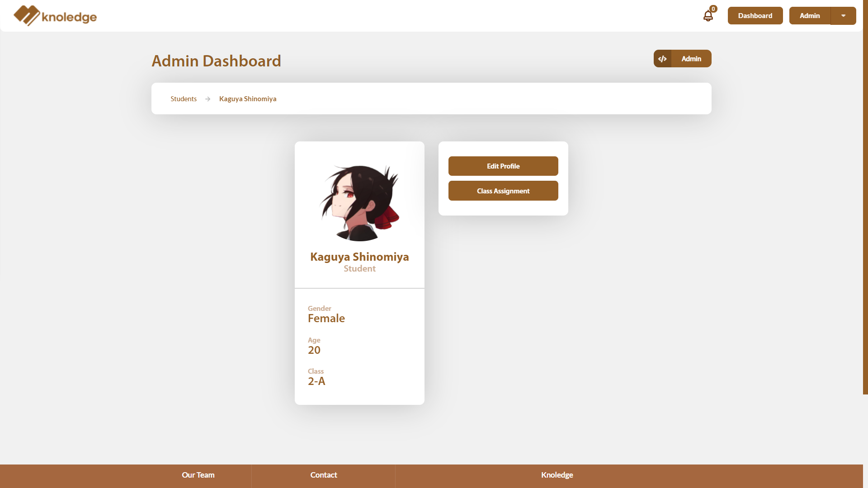Click the Class Assignment button
Viewport: 868px width, 488px height.
503,191
